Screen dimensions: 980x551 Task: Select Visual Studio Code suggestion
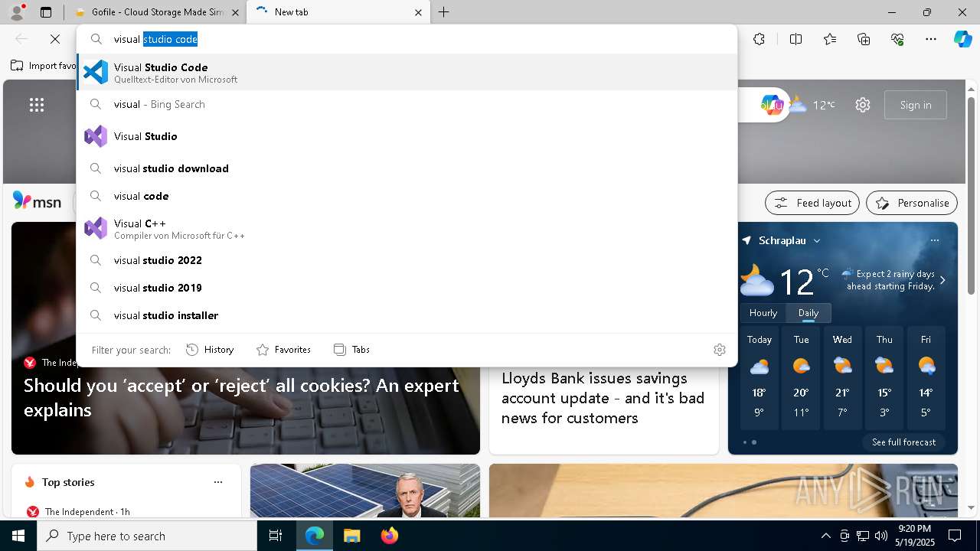click(407, 73)
